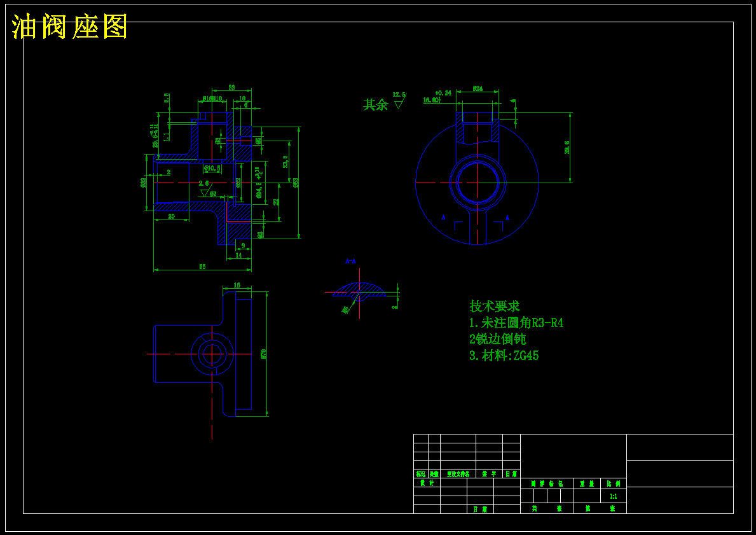Image resolution: width=756 pixels, height=535 pixels.
Task: Select the Ø10.5 diameter dimension
Action: click(212, 168)
